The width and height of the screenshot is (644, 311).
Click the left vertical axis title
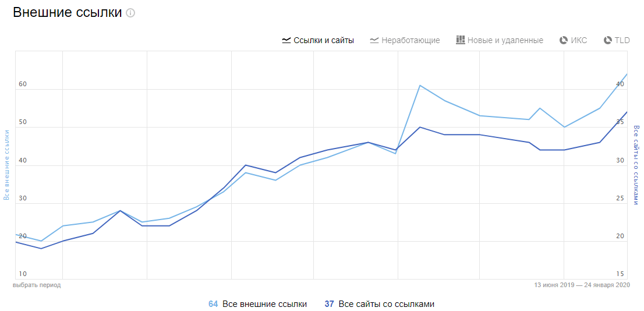click(x=7, y=165)
